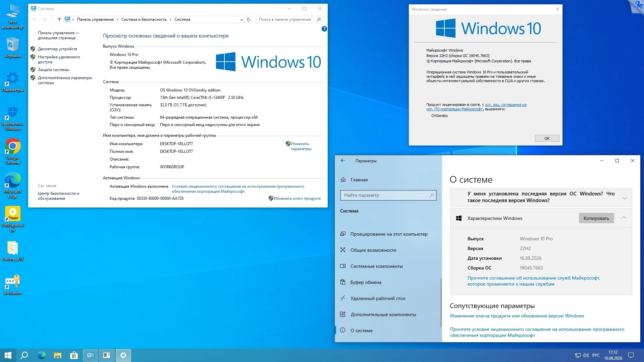Go to Главная in Параметры
This screenshot has width=644, height=362.
click(x=388, y=180)
